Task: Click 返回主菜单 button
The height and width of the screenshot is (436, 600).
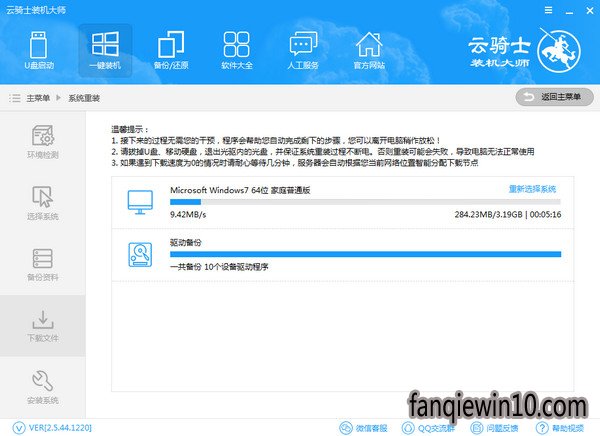Action: [554, 97]
